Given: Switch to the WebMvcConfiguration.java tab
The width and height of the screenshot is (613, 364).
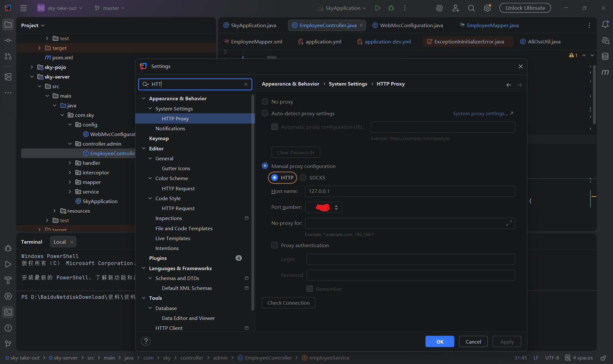Looking at the screenshot, I should [x=411, y=25].
